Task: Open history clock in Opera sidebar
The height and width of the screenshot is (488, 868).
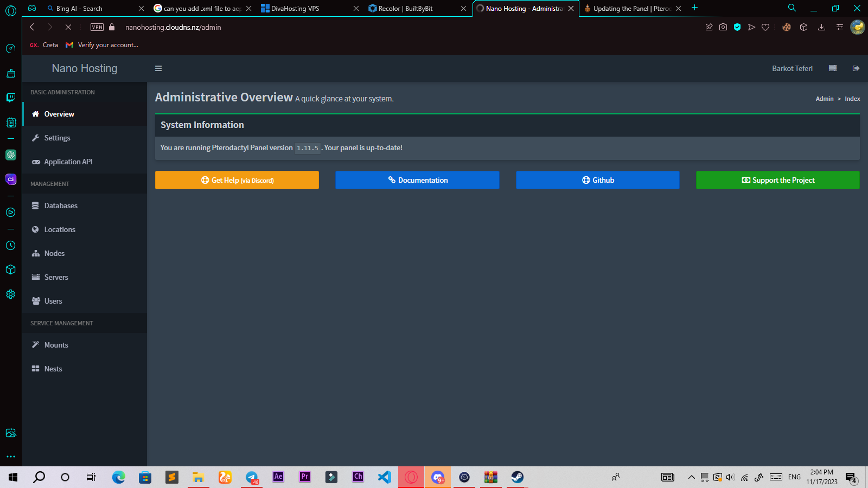Action: click(x=11, y=246)
